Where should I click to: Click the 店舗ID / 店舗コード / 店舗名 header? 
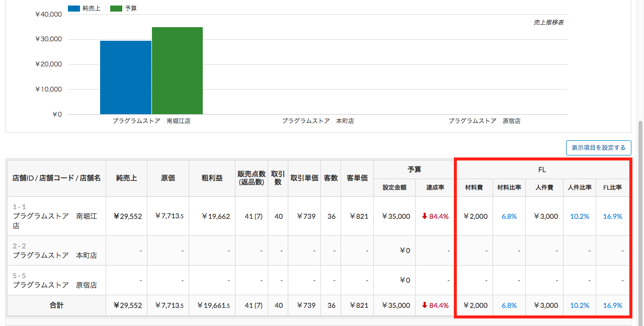coord(56,178)
